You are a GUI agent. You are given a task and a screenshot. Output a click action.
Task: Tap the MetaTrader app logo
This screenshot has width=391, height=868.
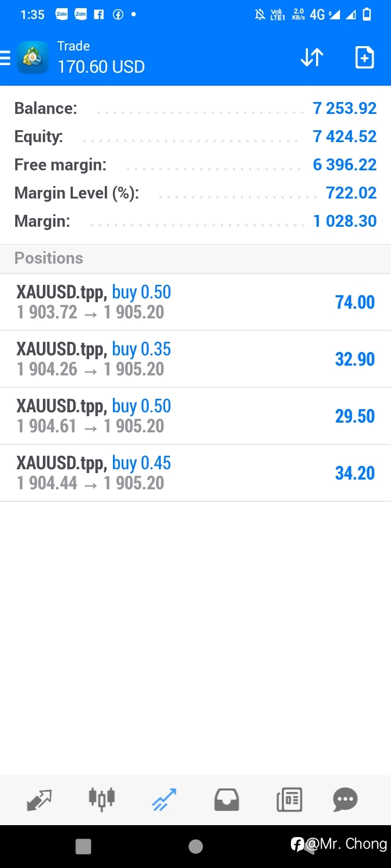[x=33, y=57]
